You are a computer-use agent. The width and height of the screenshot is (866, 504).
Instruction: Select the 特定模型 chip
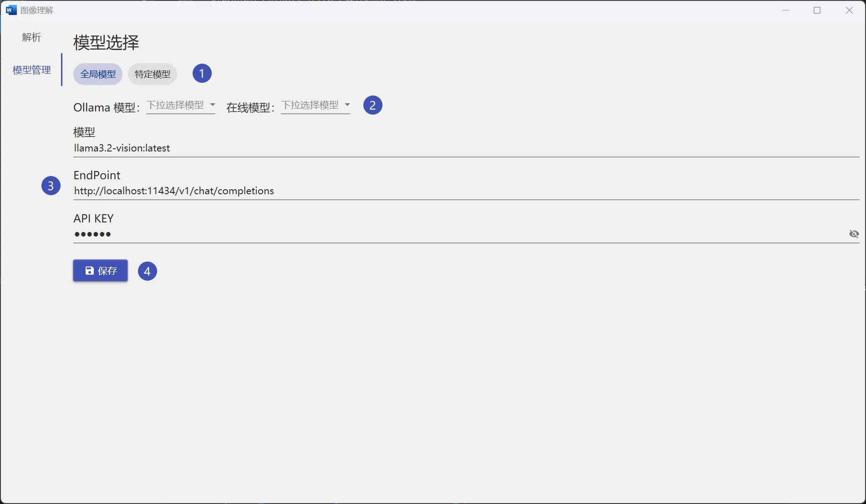click(153, 74)
